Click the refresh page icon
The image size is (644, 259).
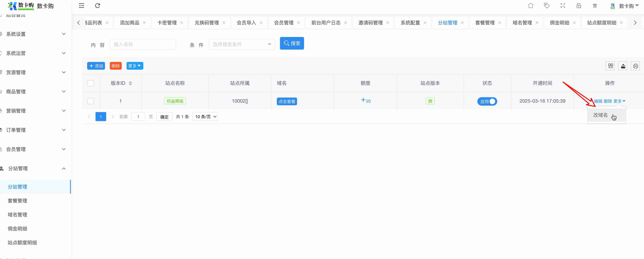pyautogui.click(x=97, y=6)
